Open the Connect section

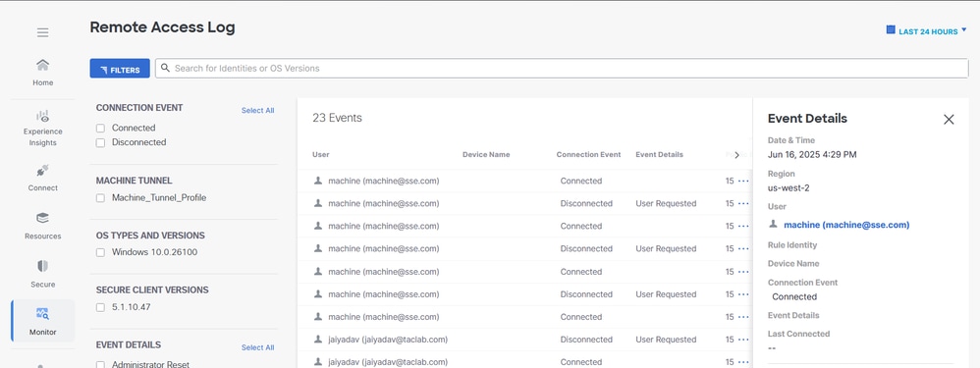pyautogui.click(x=42, y=178)
